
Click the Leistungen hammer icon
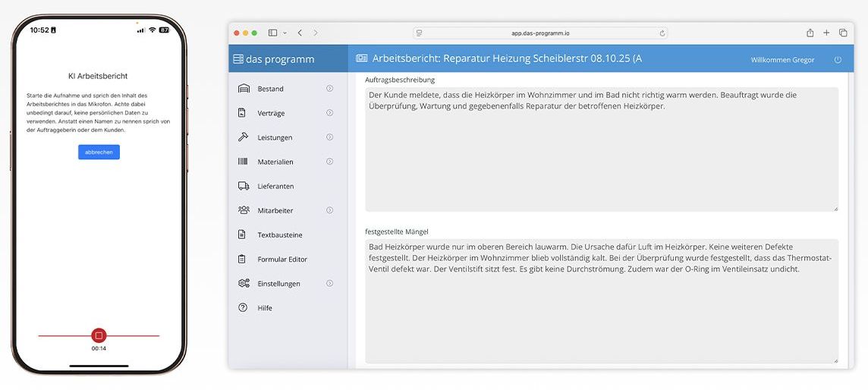coord(244,137)
